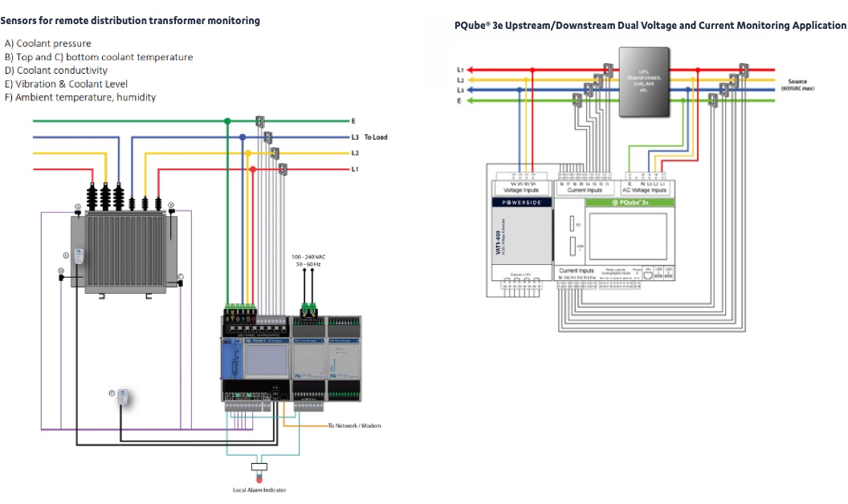Click the ambient temperature humidity sensor
The height and width of the screenshot is (504, 848).
pos(122,395)
